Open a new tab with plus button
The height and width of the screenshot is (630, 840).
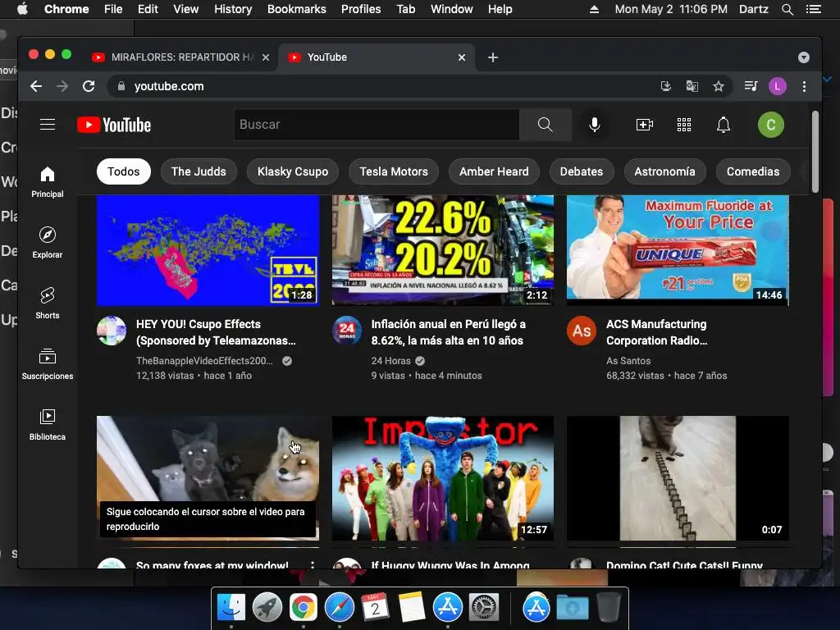point(493,57)
